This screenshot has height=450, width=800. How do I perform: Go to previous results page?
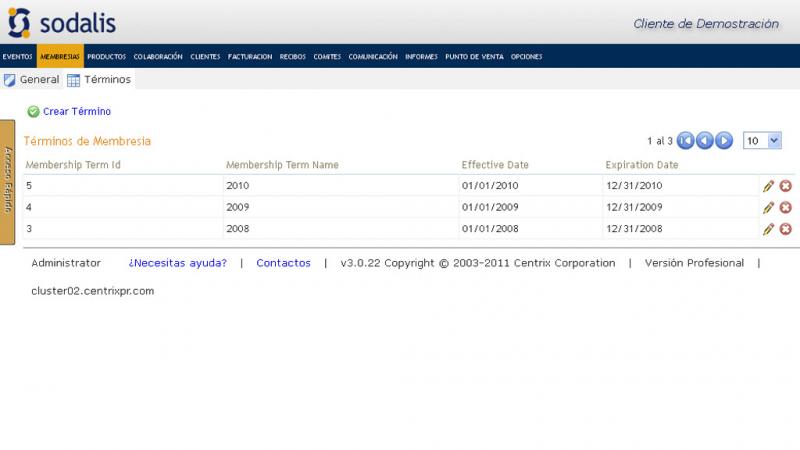(705, 141)
